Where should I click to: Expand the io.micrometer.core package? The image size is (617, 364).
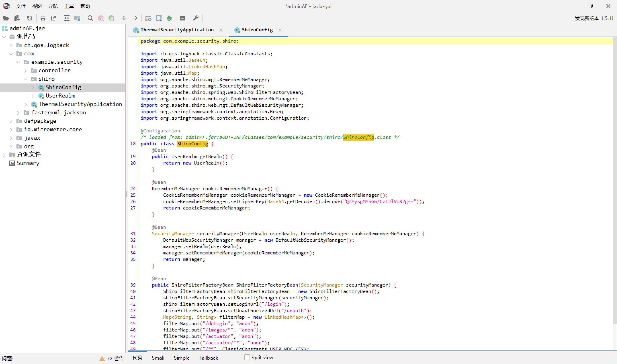[11, 129]
